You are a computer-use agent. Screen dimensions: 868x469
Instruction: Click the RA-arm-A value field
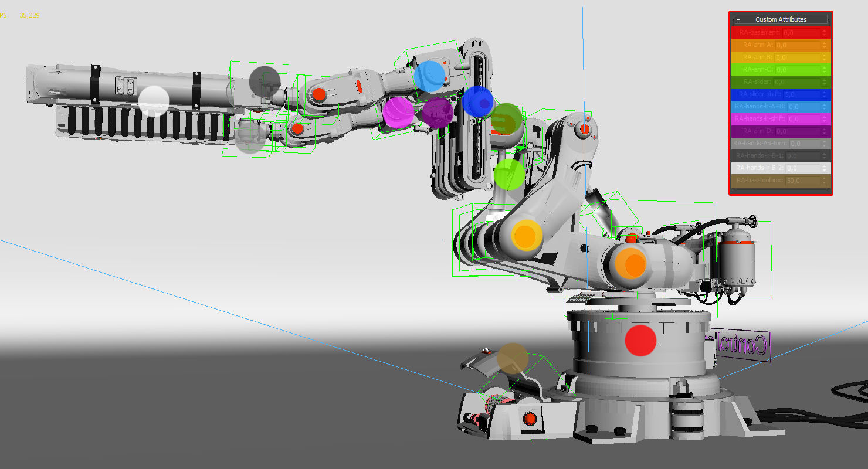point(798,45)
